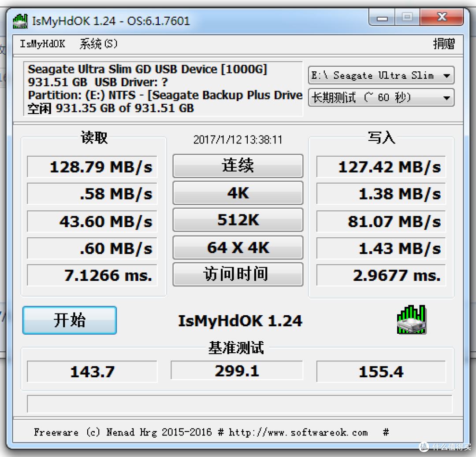Click the 155.4 benchmark score field
This screenshot has width=476, height=457.
tap(381, 372)
